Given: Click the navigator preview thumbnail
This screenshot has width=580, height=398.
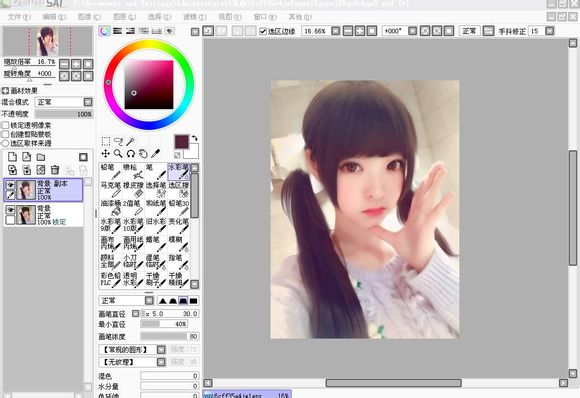Looking at the screenshot, I should pyautogui.click(x=48, y=41).
